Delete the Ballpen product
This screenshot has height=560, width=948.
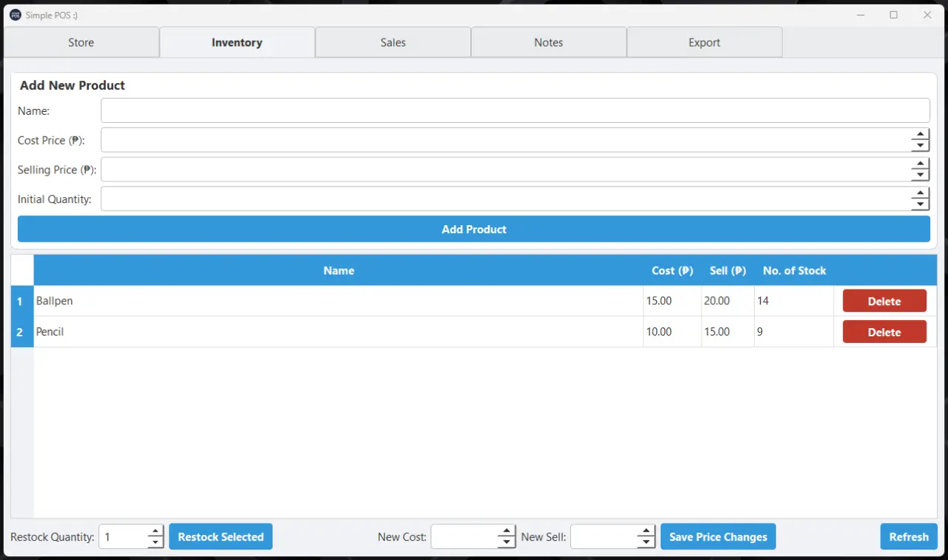[x=884, y=301]
